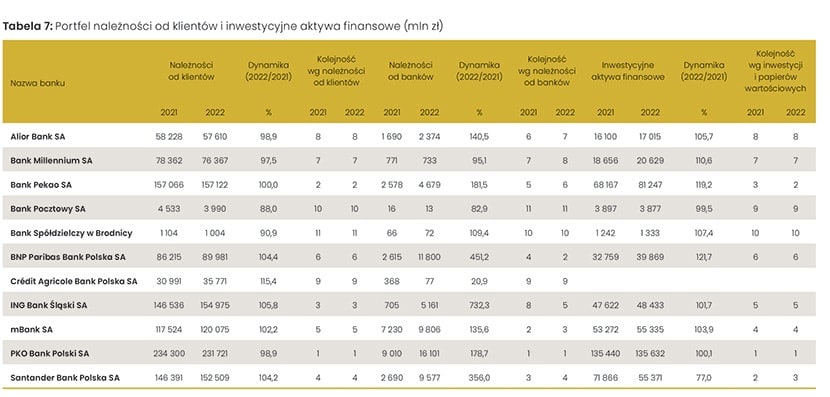Click the dynamics value '181,5'
Viewport: 830px width, 397px height.
[479, 185]
